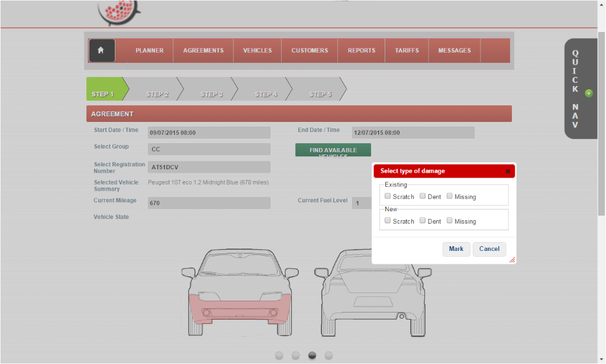The height and width of the screenshot is (364, 606).
Task: Open the Select Group field
Action: (x=208, y=149)
